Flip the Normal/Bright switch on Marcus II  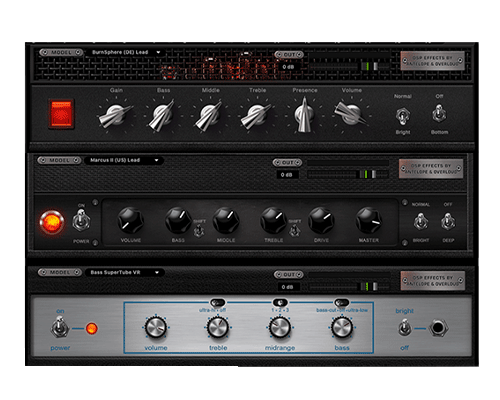click(x=421, y=222)
